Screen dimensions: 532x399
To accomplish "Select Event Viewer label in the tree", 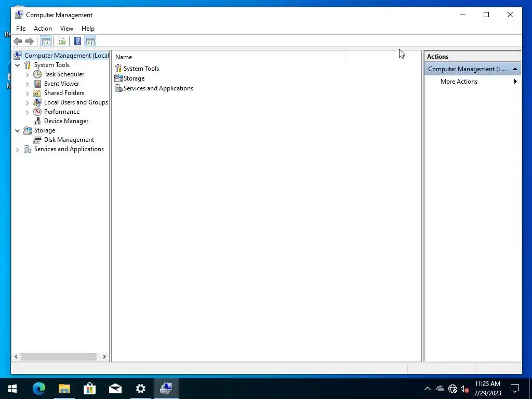I will click(61, 84).
